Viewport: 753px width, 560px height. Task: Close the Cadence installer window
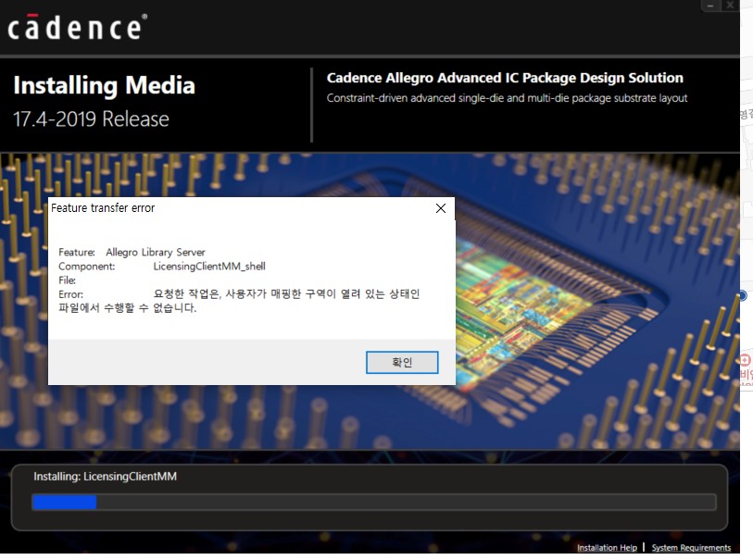coord(730,6)
